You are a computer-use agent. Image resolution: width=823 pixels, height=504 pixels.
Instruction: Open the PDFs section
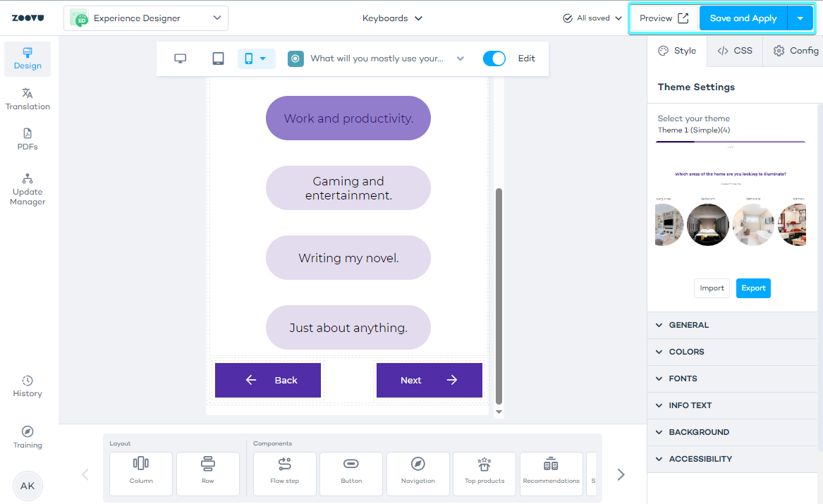28,140
